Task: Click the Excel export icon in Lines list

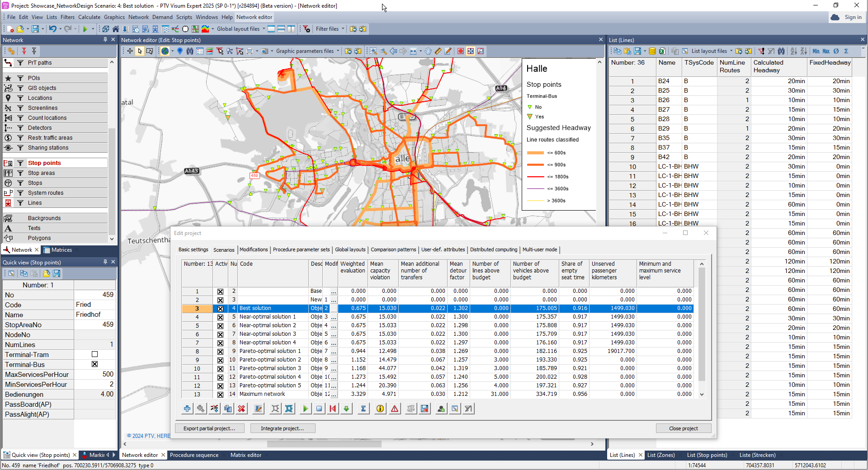Action: tap(662, 51)
